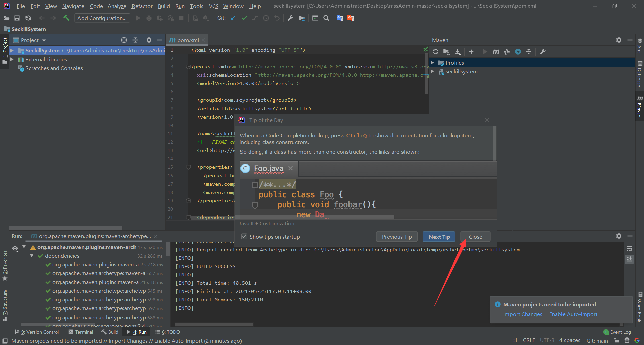Open the Refactor menu
Viewport: 644px width, 345px height.
(x=142, y=6)
